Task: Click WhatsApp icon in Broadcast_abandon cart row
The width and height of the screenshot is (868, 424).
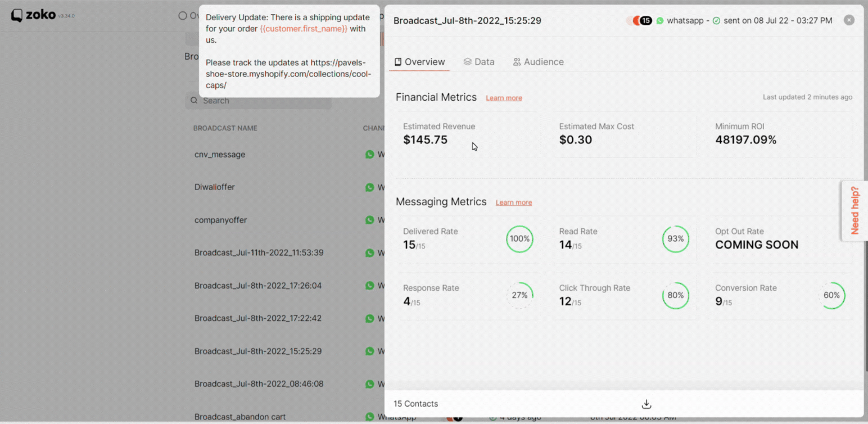Action: (369, 417)
